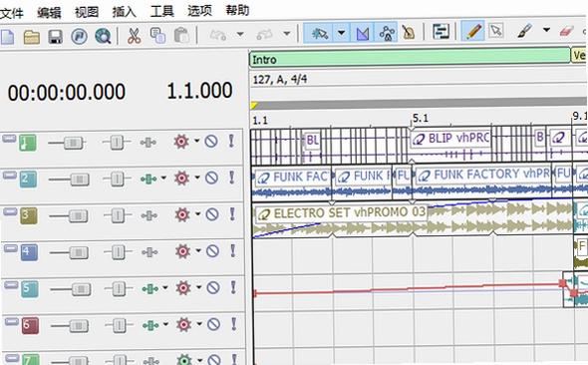Mute track 2
The image size is (588, 365).
point(211,178)
